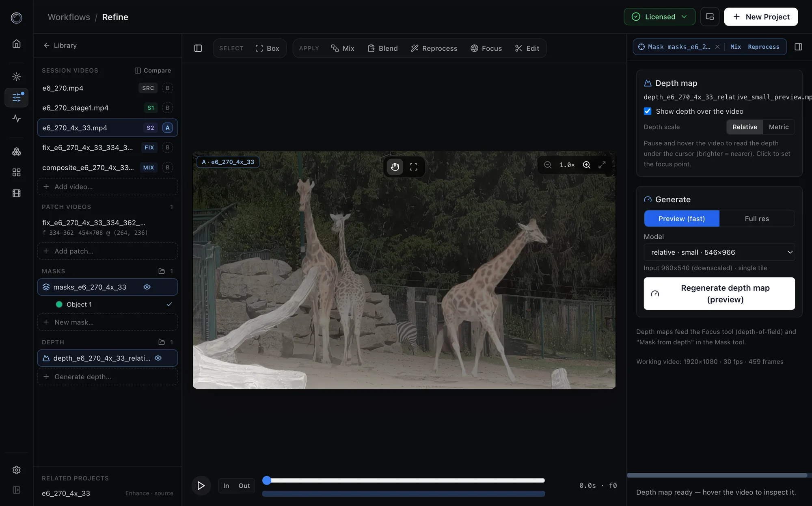Expand the viewer to fullscreen
The height and width of the screenshot is (506, 812).
point(602,165)
